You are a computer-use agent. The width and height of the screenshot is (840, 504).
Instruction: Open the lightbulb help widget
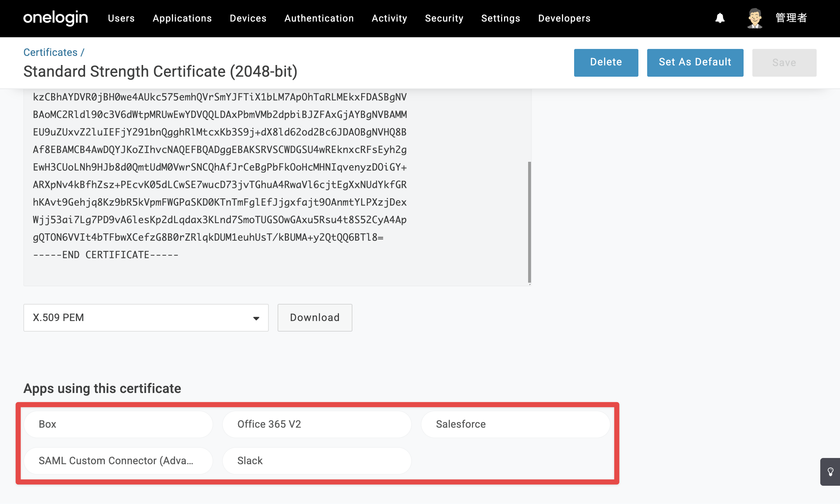tap(830, 471)
